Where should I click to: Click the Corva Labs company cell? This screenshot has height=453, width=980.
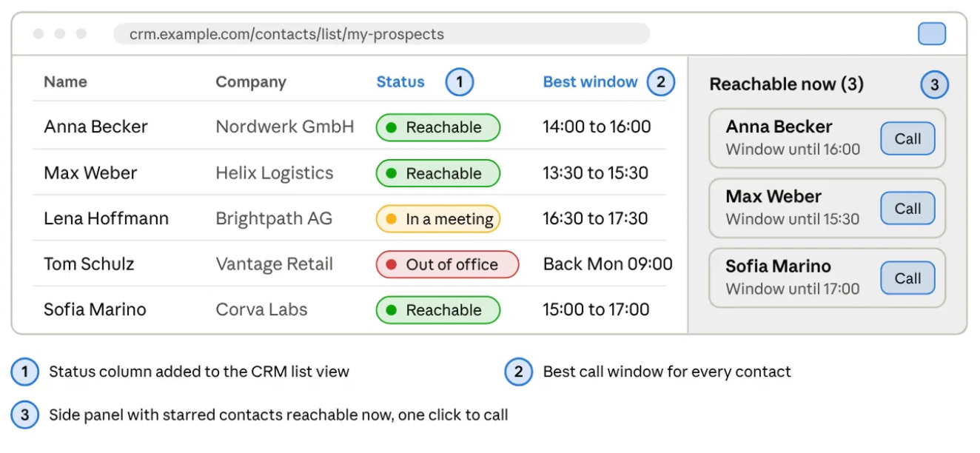point(261,309)
